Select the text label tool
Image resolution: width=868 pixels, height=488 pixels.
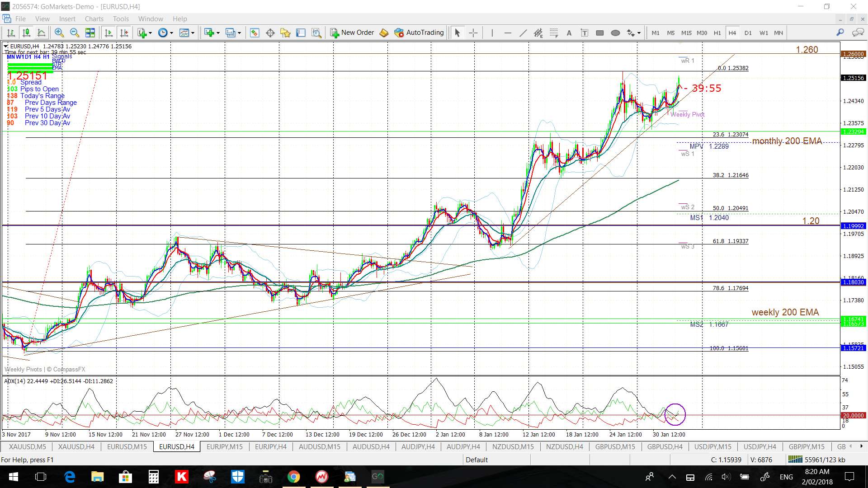(585, 33)
